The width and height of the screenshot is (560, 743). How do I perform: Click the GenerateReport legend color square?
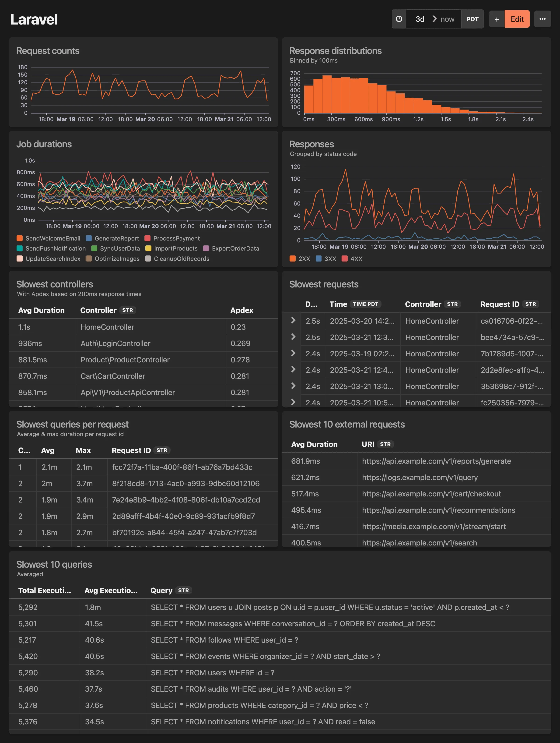[x=88, y=238]
